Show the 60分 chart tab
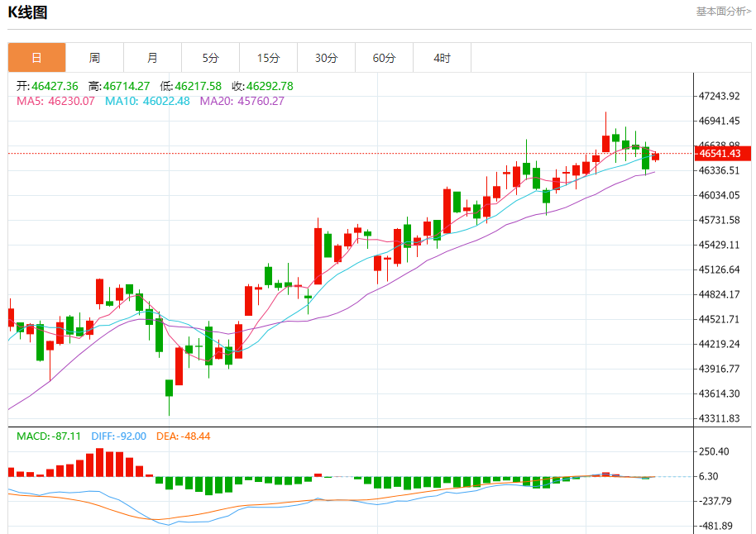 coord(384,58)
